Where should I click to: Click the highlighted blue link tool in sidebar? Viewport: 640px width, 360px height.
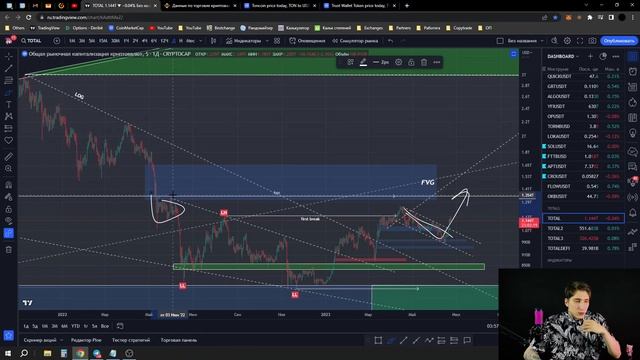point(9,233)
